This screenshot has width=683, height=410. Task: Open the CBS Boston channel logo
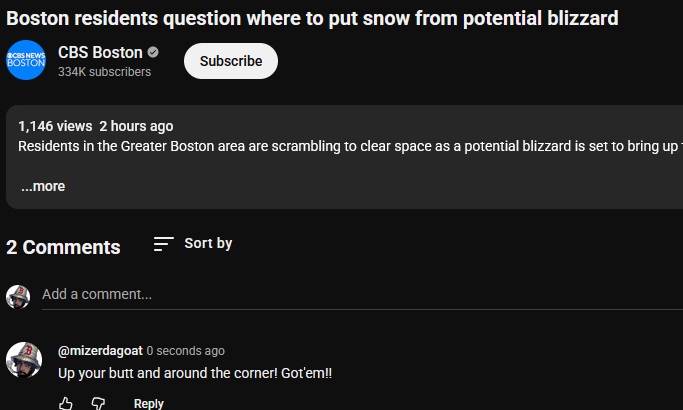click(26, 61)
